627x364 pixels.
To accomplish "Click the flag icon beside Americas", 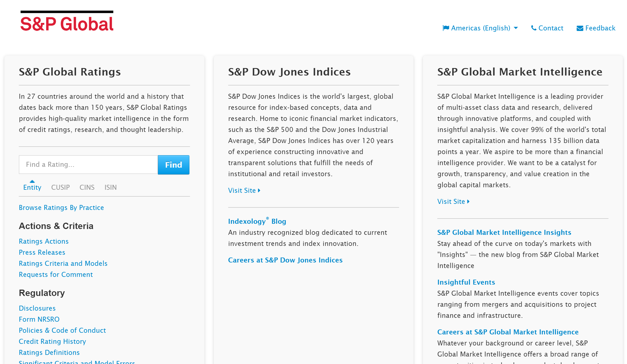I will click(x=446, y=28).
